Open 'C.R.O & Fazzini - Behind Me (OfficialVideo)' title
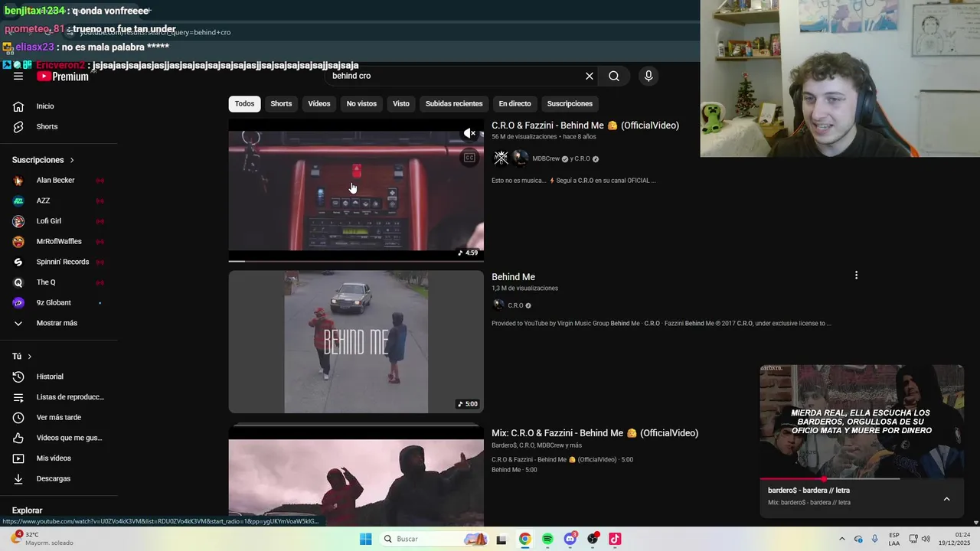Viewport: 980px width, 551px height. tap(585, 126)
